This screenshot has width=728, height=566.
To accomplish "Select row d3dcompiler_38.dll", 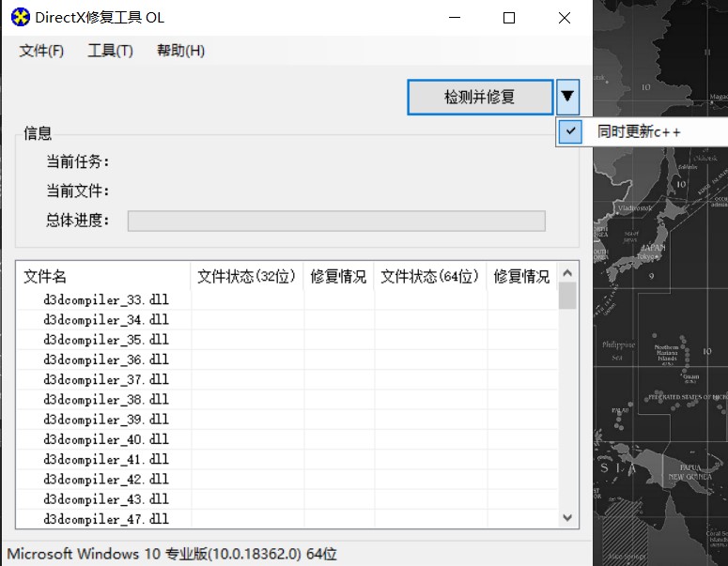I will (x=287, y=400).
